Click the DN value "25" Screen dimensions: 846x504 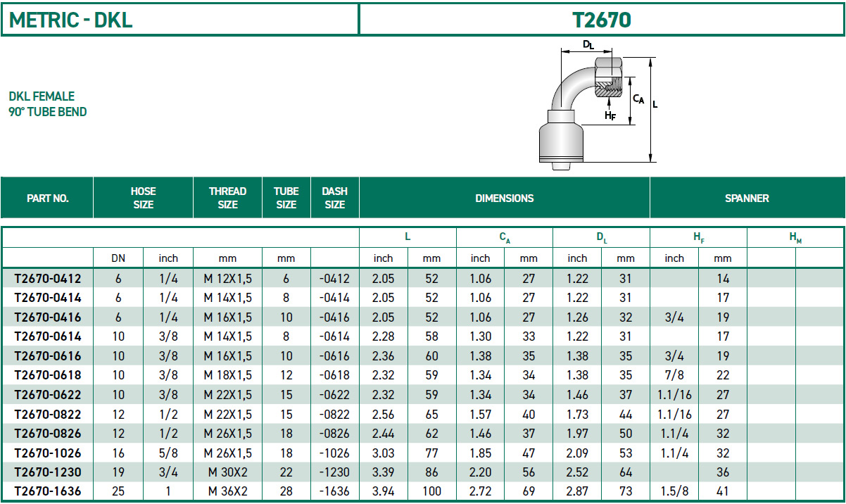coord(118,491)
